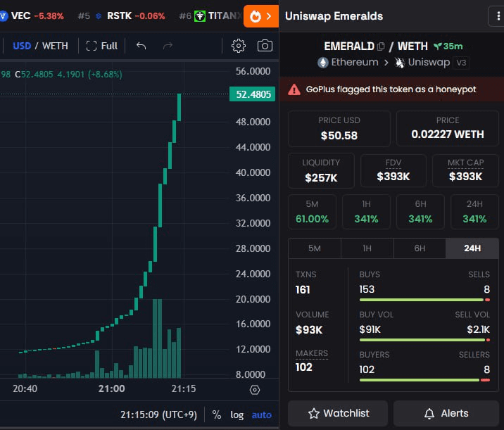Switch chart price to WETH
The image size is (504, 430).
(55, 46)
